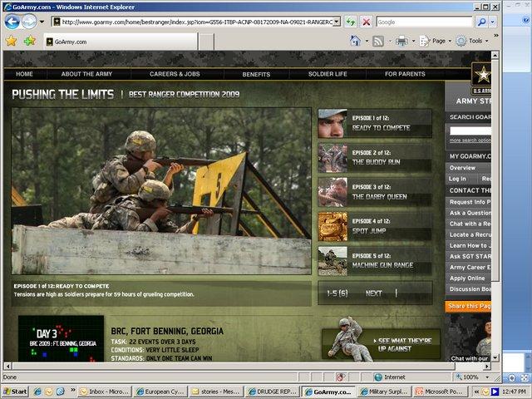Click the Internet Explorer quick launch icon
Screen dimensions: 532x399
click(37, 392)
